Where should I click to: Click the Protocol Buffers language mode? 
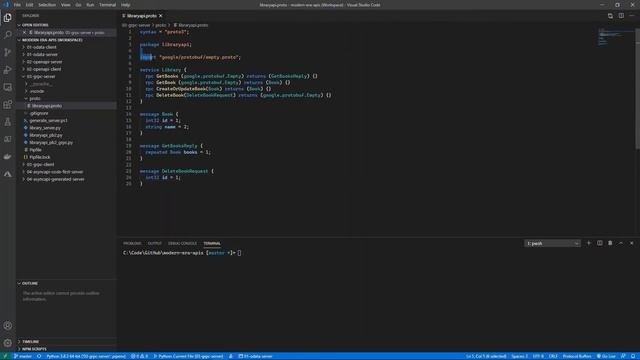click(x=577, y=356)
